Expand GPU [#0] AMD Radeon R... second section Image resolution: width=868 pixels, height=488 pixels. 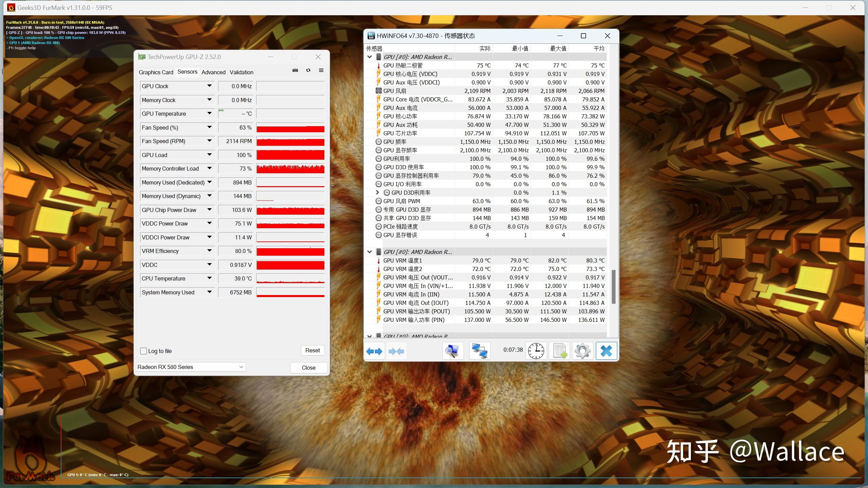pyautogui.click(x=371, y=251)
